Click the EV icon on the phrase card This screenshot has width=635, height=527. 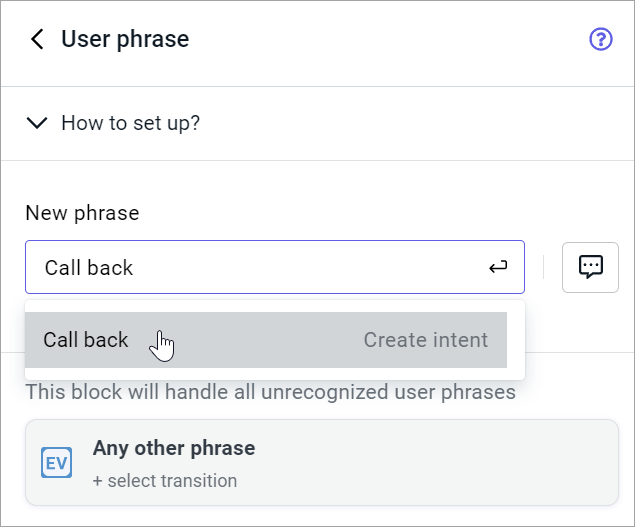point(56,462)
